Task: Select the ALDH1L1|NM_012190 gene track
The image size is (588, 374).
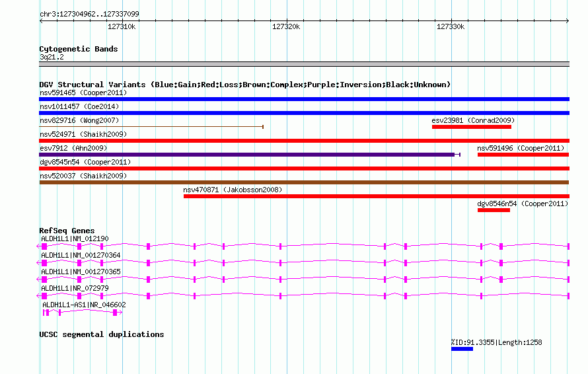Action: pos(303,246)
